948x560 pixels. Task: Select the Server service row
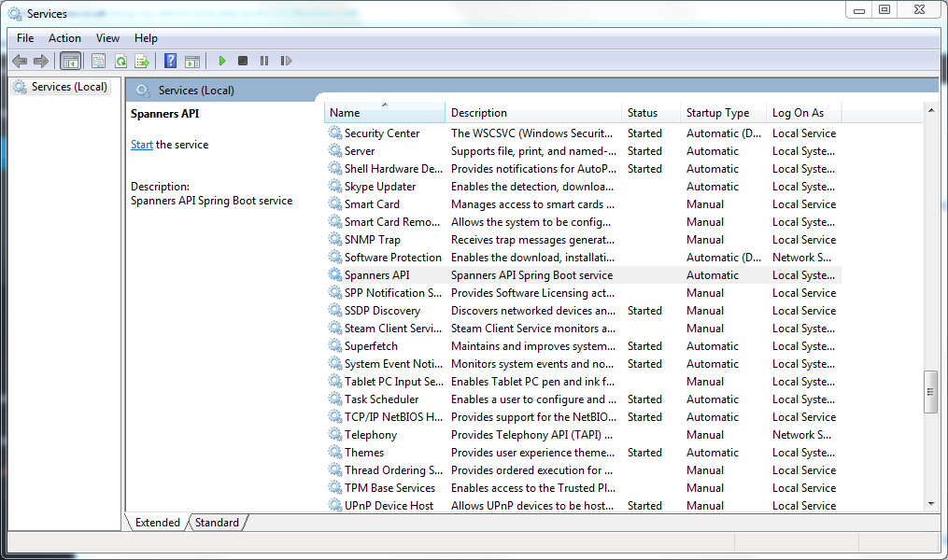[x=584, y=151]
